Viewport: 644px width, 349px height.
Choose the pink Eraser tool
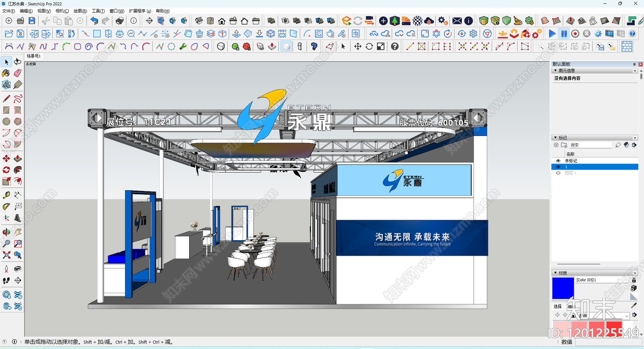point(18,73)
